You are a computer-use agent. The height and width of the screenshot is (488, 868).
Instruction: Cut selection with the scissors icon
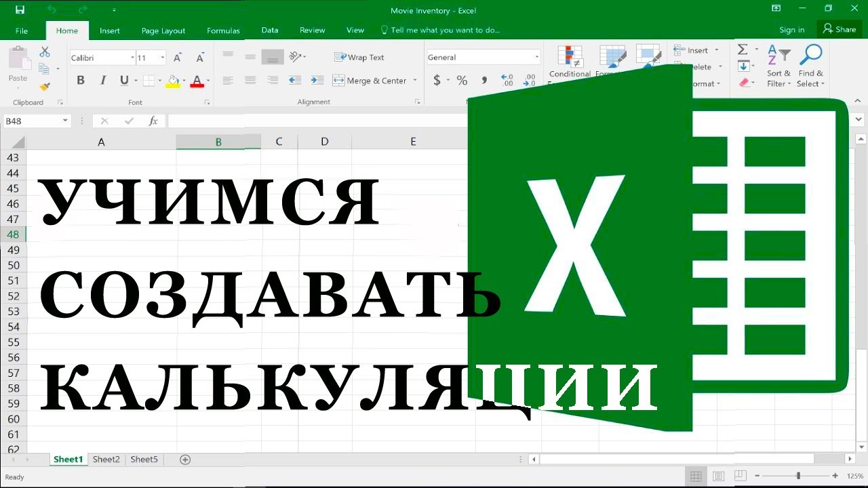coord(45,52)
